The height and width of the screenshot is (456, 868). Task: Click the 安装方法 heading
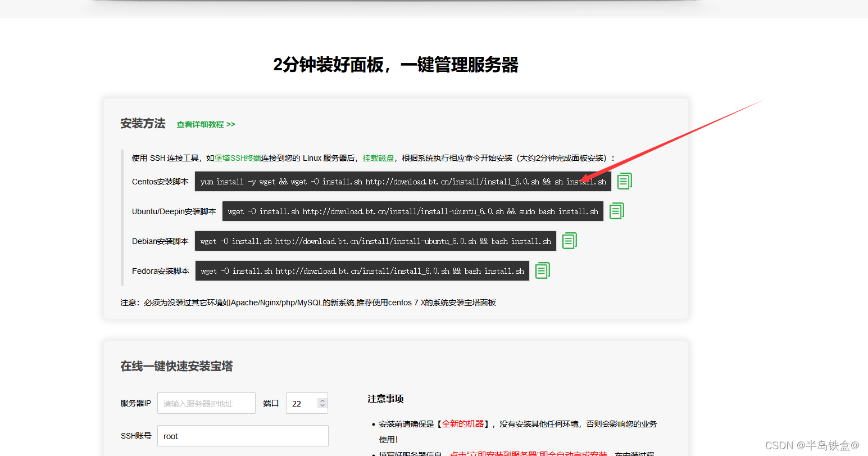(143, 124)
